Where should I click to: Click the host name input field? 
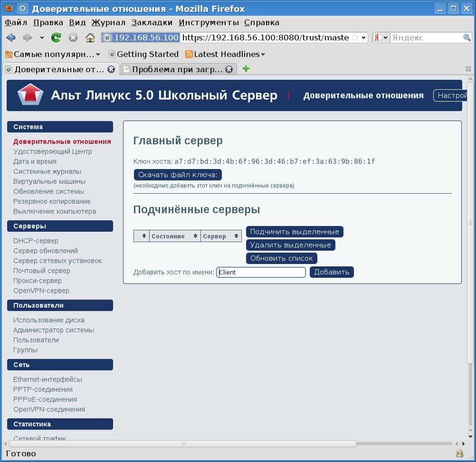[x=261, y=272]
